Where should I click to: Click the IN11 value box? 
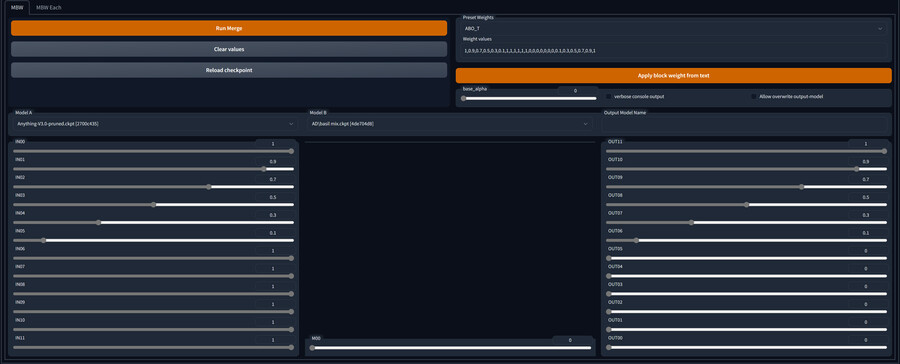pyautogui.click(x=273, y=339)
